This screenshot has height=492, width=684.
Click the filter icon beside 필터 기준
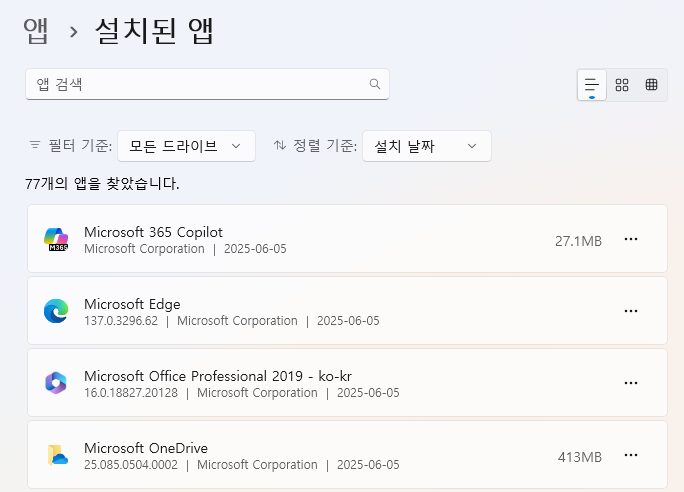(34, 145)
